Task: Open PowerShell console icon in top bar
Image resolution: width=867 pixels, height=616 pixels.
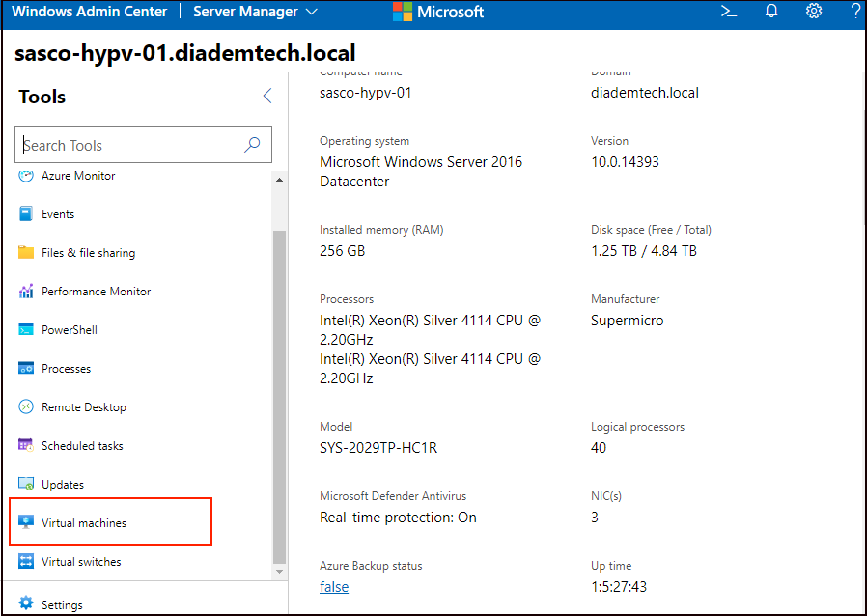Action: pos(729,12)
